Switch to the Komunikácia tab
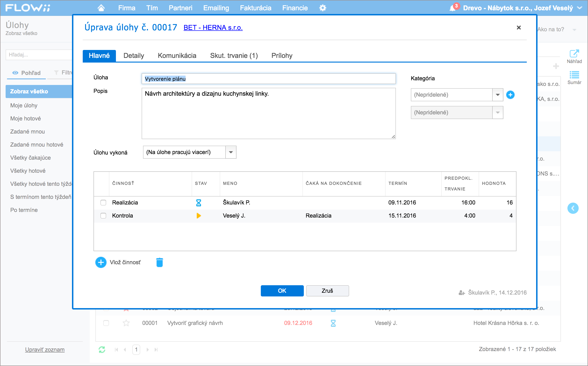Image resolution: width=588 pixels, height=366 pixels. pos(177,56)
